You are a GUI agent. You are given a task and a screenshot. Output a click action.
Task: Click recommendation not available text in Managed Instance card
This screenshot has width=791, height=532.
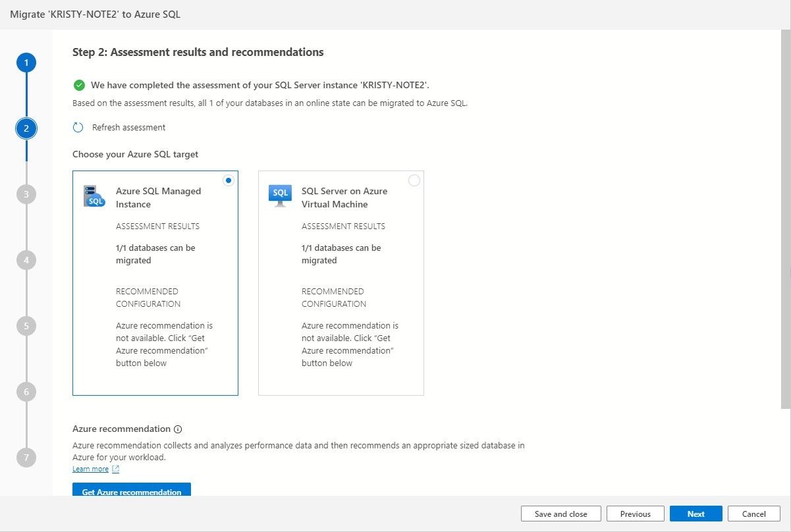pos(164,344)
